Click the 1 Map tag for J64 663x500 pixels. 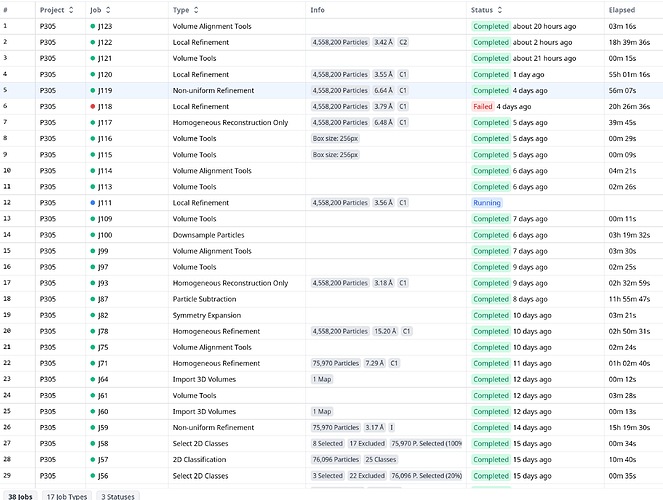coord(322,380)
